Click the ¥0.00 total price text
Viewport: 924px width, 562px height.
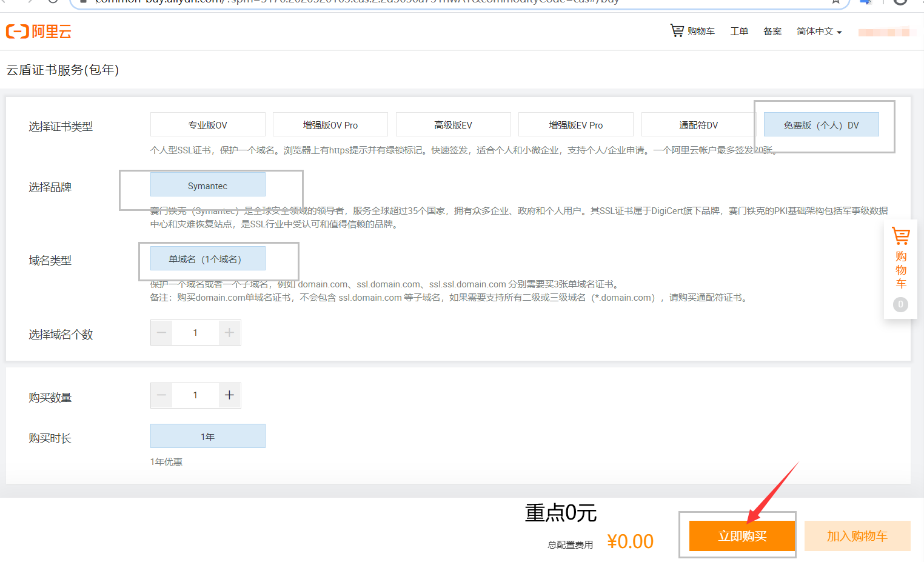click(631, 541)
